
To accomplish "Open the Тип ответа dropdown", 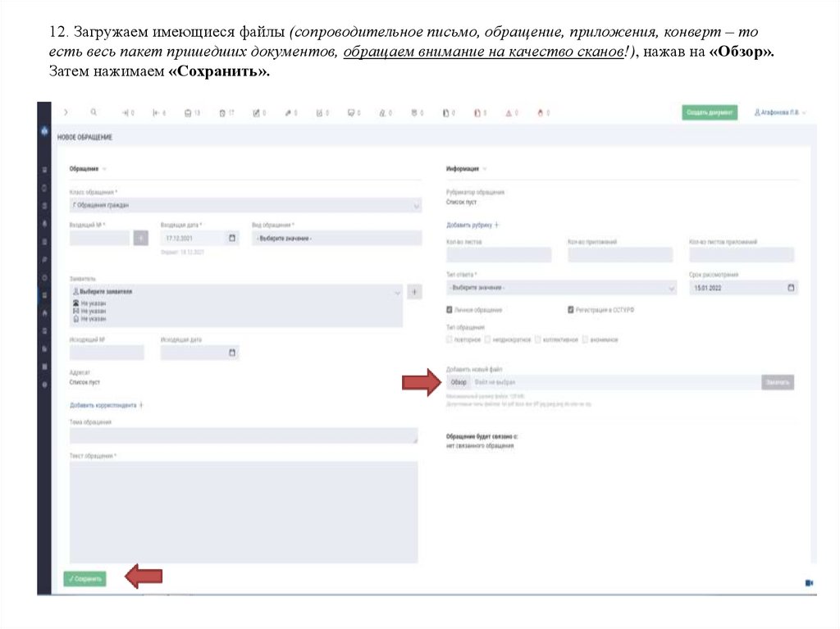I will 558,287.
